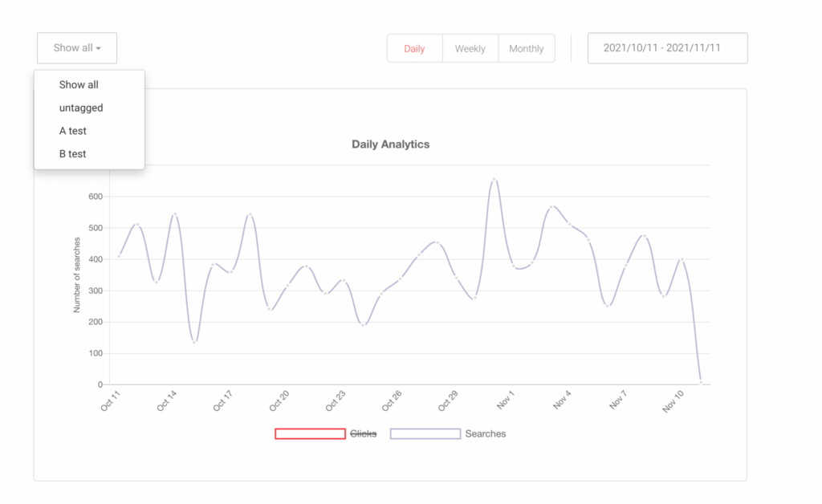Image resolution: width=822 pixels, height=504 pixels.
Task: Click the red Clicks legend color swatch
Action: pos(310,433)
